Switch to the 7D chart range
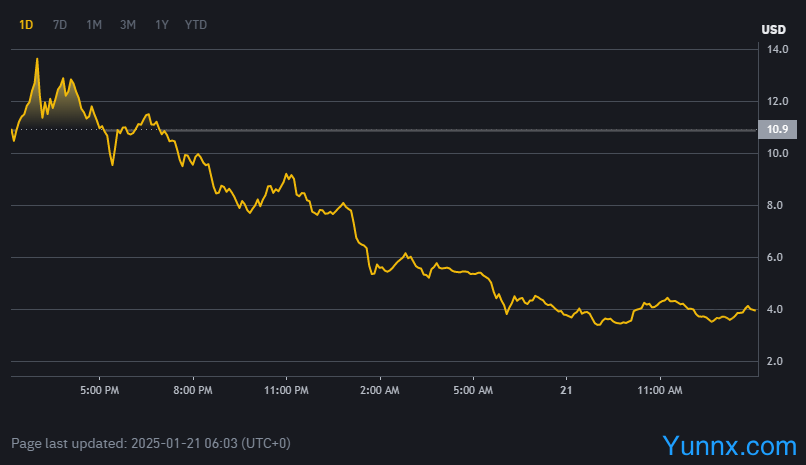Screen dimensions: 806x465 click(60, 25)
